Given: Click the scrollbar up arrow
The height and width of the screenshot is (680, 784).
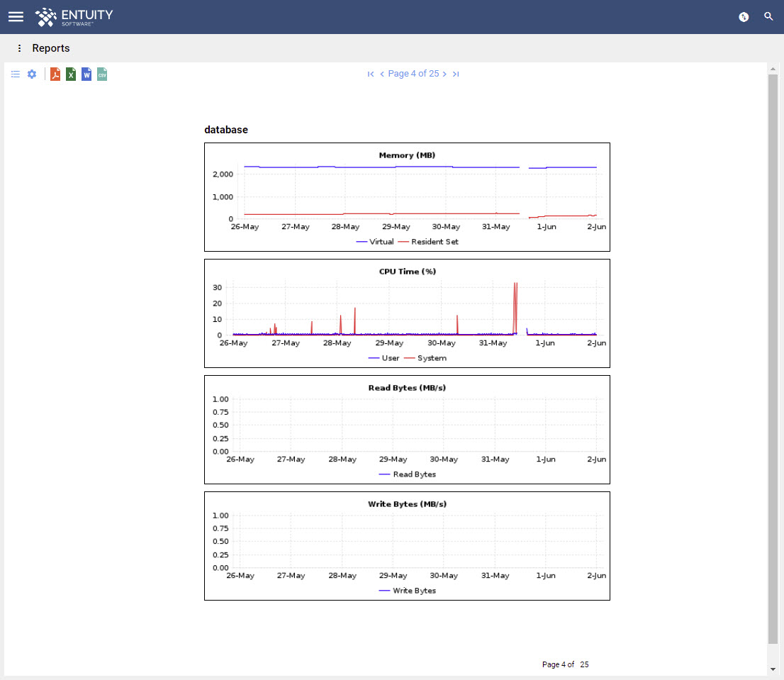Looking at the screenshot, I should coord(773,69).
